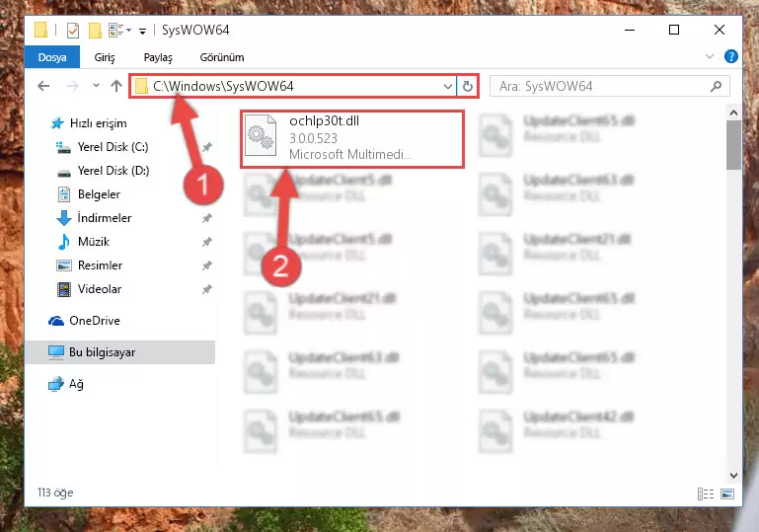This screenshot has width=759, height=532.
Task: Open Customize Quick Access Toolbar arrow
Action: coord(142,31)
